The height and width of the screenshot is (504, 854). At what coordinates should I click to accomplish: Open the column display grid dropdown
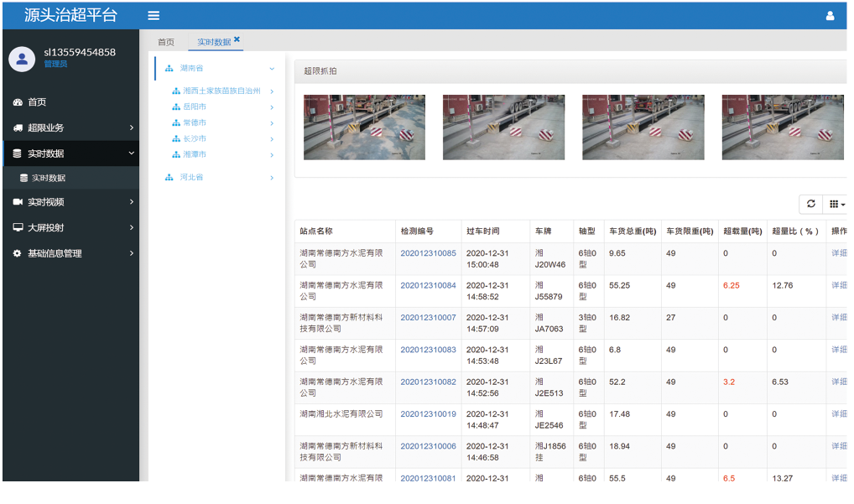tap(836, 204)
